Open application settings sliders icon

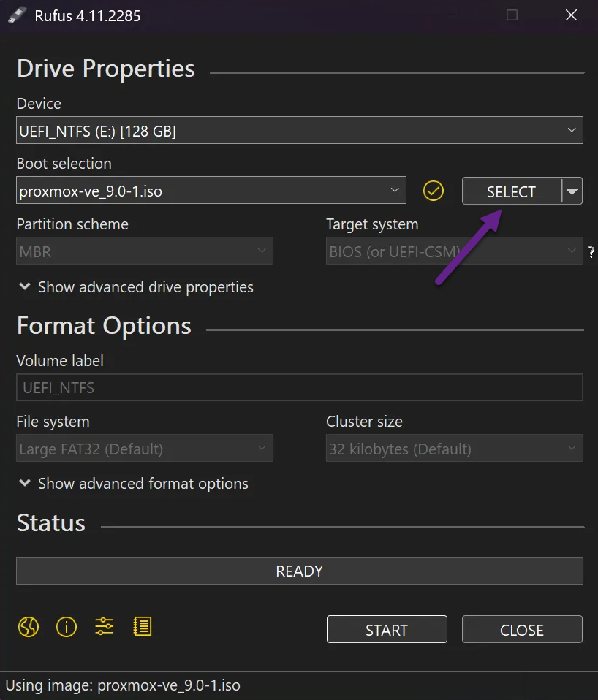coord(105,627)
